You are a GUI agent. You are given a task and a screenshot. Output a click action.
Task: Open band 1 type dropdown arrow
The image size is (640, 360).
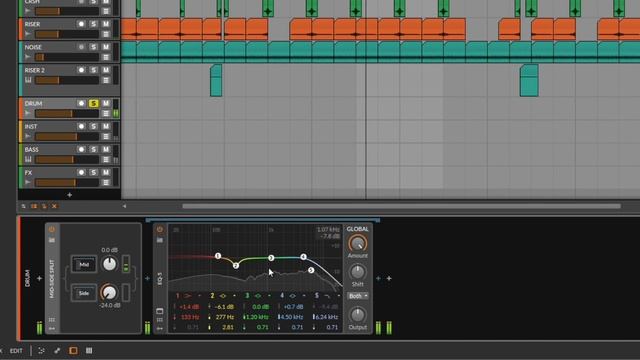click(x=199, y=296)
